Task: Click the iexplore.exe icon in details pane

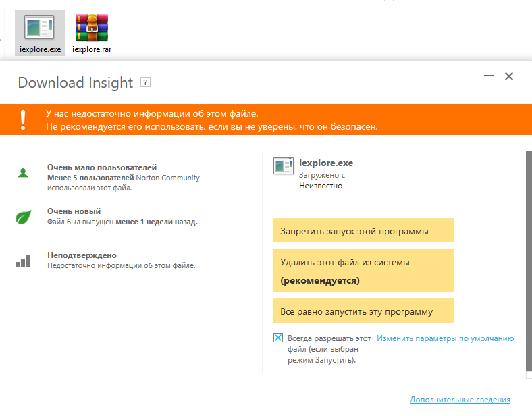Action: tap(284, 166)
